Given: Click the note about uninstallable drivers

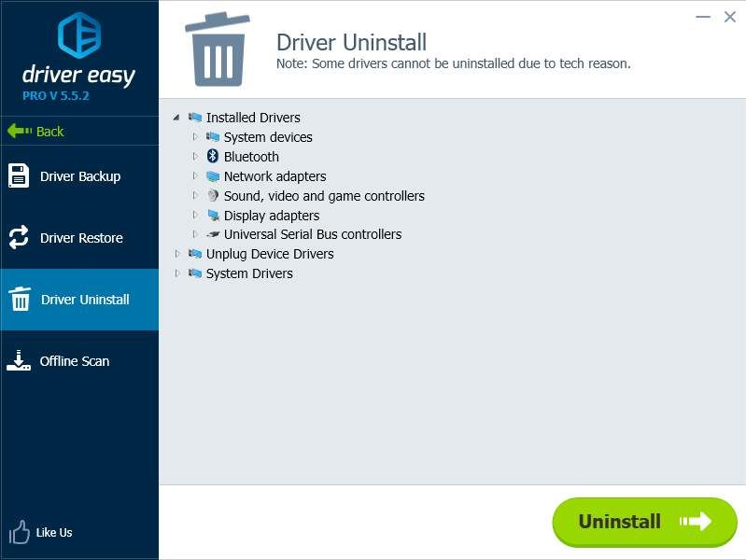Looking at the screenshot, I should [x=454, y=63].
